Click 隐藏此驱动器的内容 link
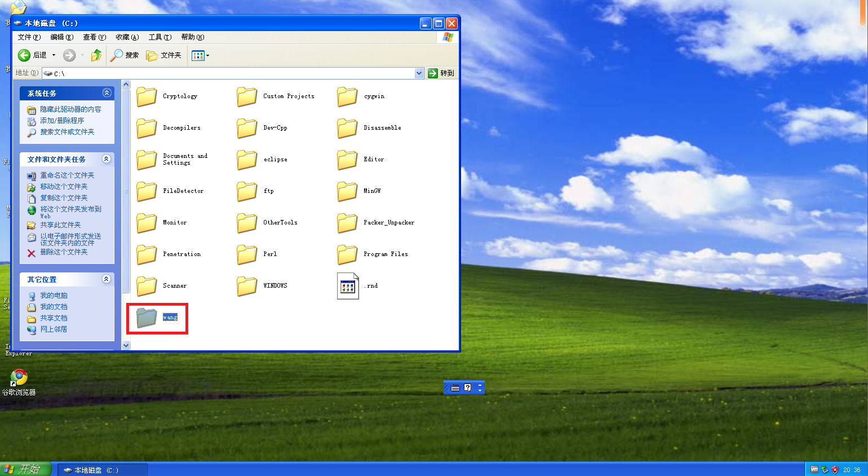 point(70,109)
